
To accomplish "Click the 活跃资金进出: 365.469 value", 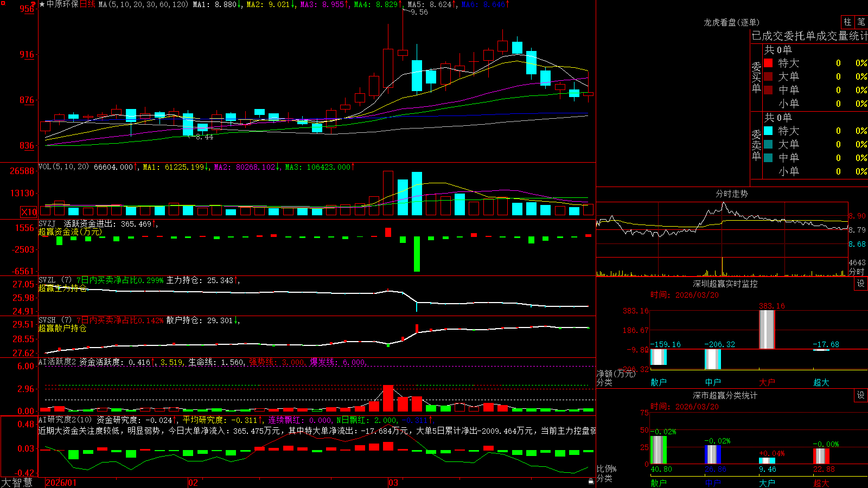I will (110, 224).
